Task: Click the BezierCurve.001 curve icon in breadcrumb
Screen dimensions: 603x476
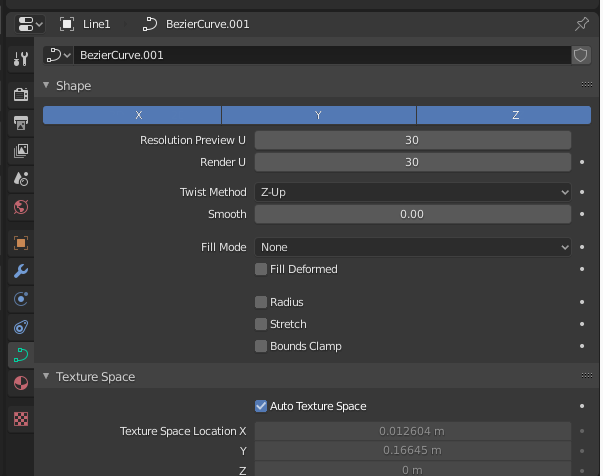Action: tap(150, 24)
